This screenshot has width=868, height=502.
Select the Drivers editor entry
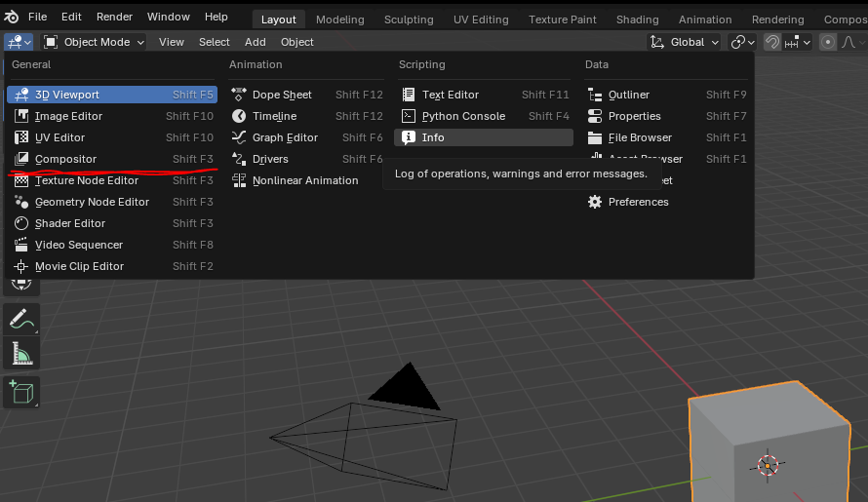point(306,159)
